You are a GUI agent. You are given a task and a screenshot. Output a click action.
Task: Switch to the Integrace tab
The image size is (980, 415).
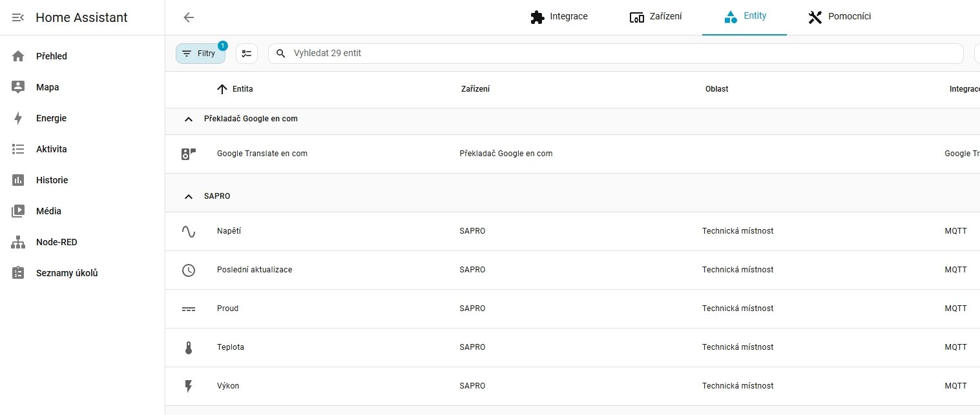tap(559, 17)
